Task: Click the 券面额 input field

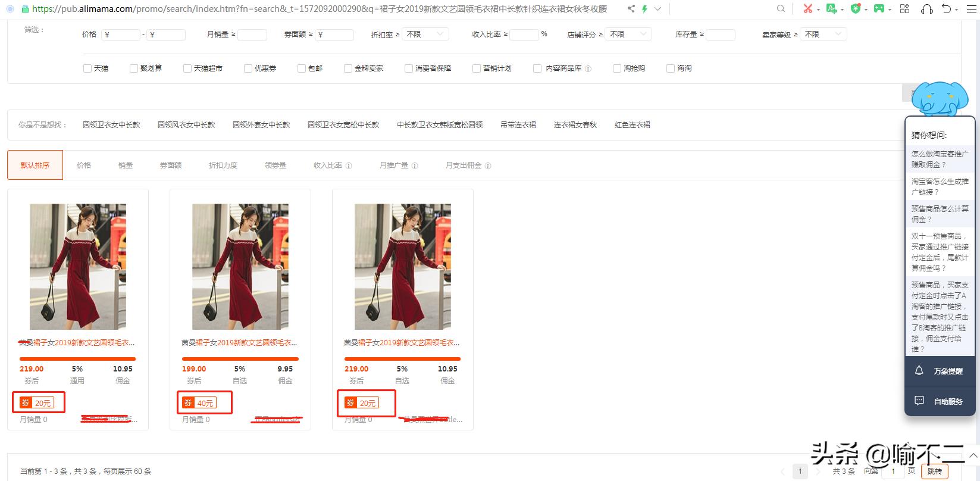Action: point(334,35)
